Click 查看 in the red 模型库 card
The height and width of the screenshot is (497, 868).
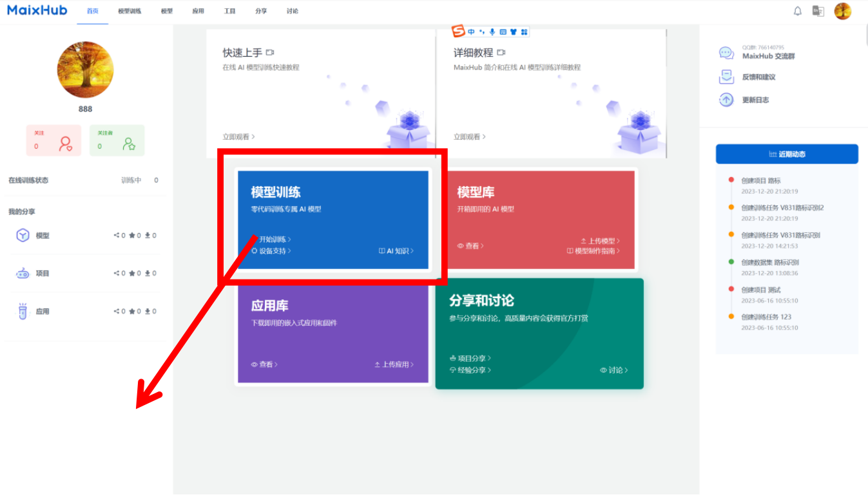(470, 246)
